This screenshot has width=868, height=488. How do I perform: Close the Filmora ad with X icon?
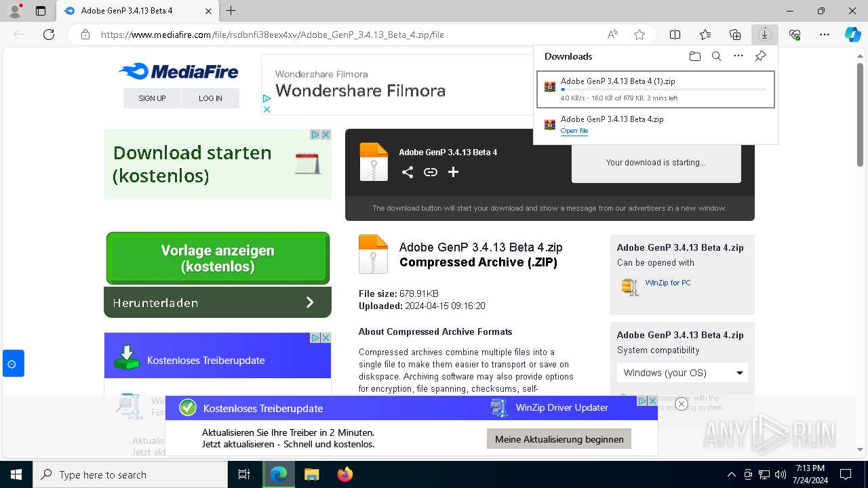[267, 109]
